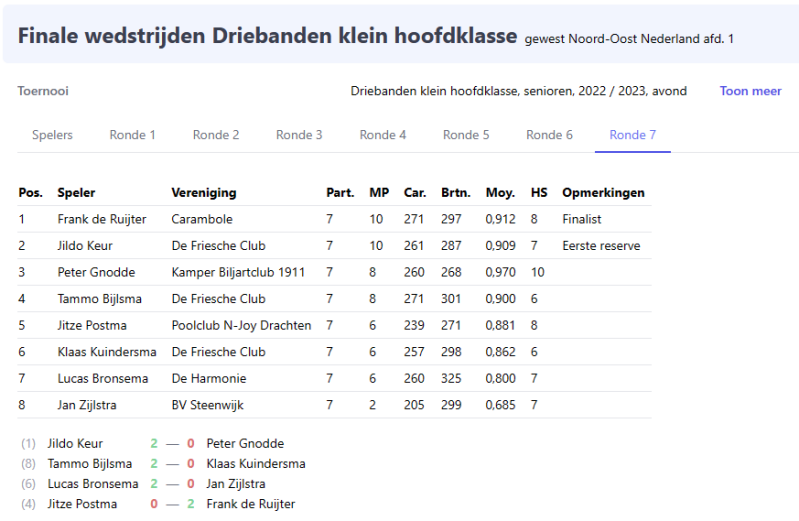Click the Vereniging column header
This screenshot has height=521, width=799.
point(203,193)
